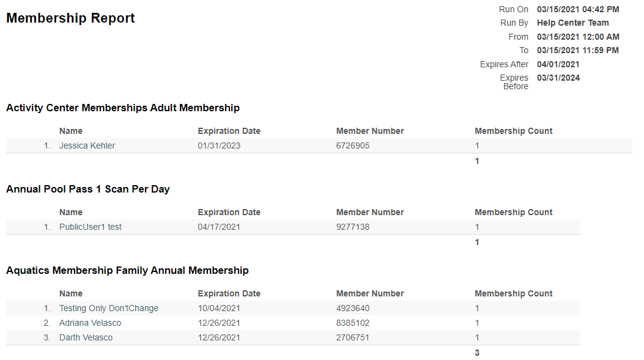
Task: Click the Run On label
Action: pyautogui.click(x=513, y=9)
